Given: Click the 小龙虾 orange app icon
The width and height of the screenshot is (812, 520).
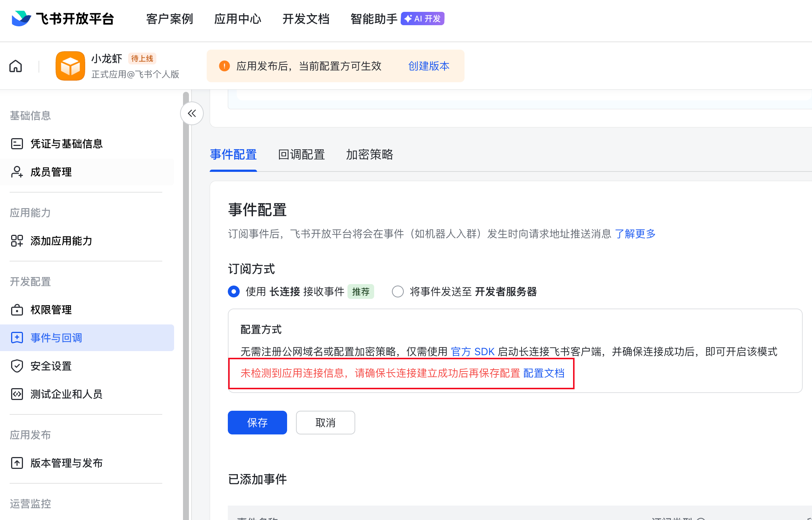Looking at the screenshot, I should (x=70, y=66).
